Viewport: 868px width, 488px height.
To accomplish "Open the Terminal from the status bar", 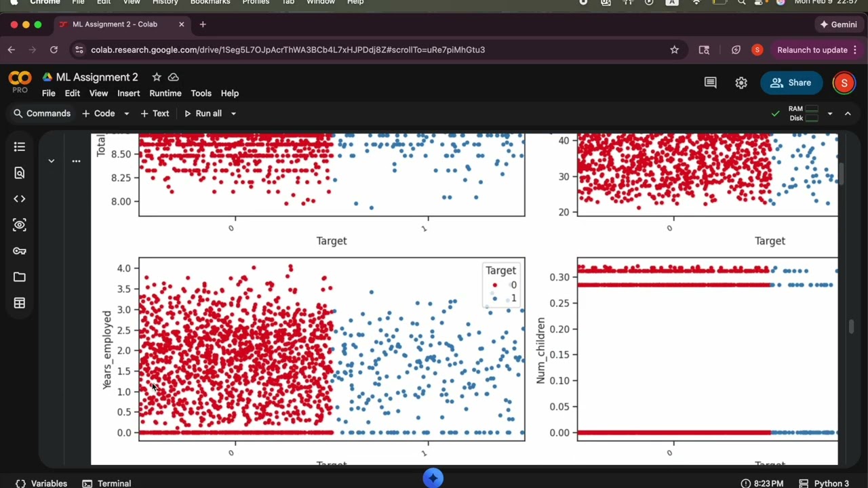I will coord(106,483).
